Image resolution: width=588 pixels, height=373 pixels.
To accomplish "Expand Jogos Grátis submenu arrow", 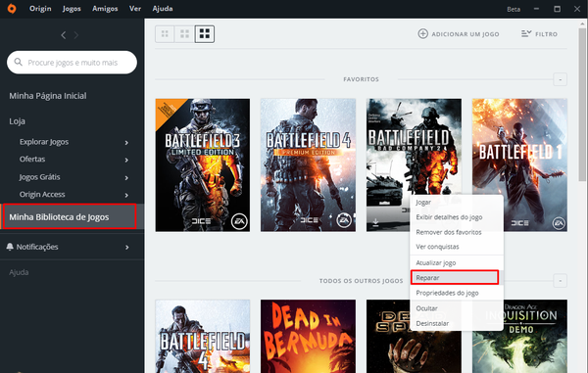I will click(x=126, y=178).
